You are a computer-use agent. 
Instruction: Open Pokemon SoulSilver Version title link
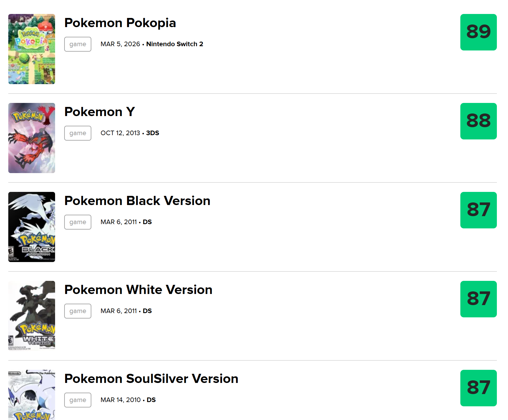tap(151, 379)
